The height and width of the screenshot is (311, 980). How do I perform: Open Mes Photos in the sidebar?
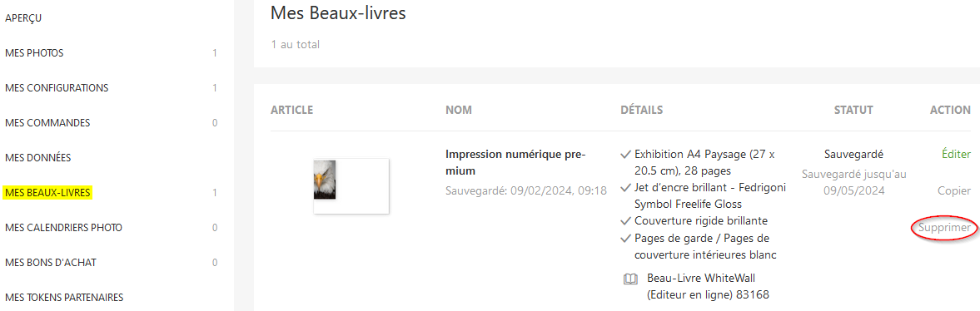[x=34, y=53]
